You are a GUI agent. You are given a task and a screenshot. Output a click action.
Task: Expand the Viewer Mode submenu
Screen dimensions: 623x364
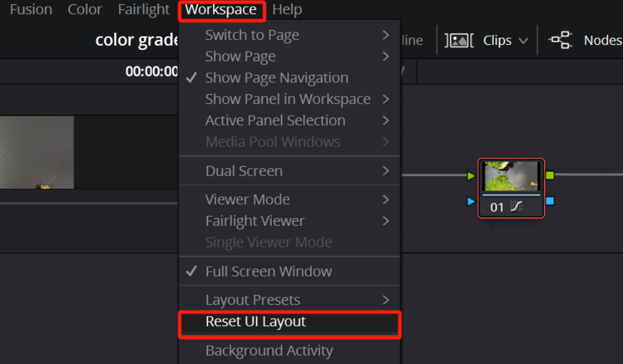click(247, 199)
